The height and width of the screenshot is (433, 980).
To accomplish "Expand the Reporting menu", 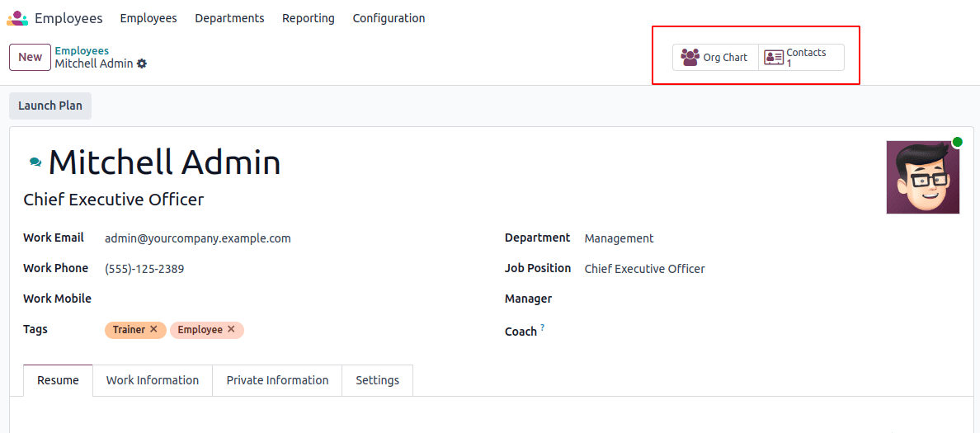I will pos(309,18).
